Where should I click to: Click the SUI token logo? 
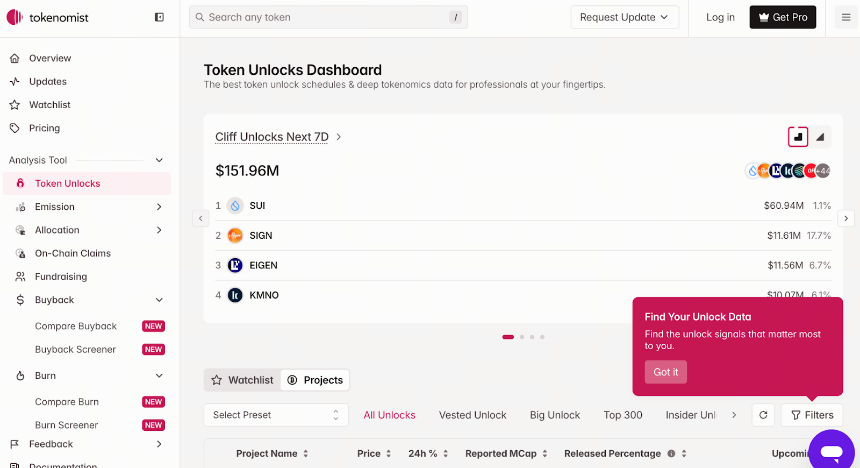(x=235, y=206)
